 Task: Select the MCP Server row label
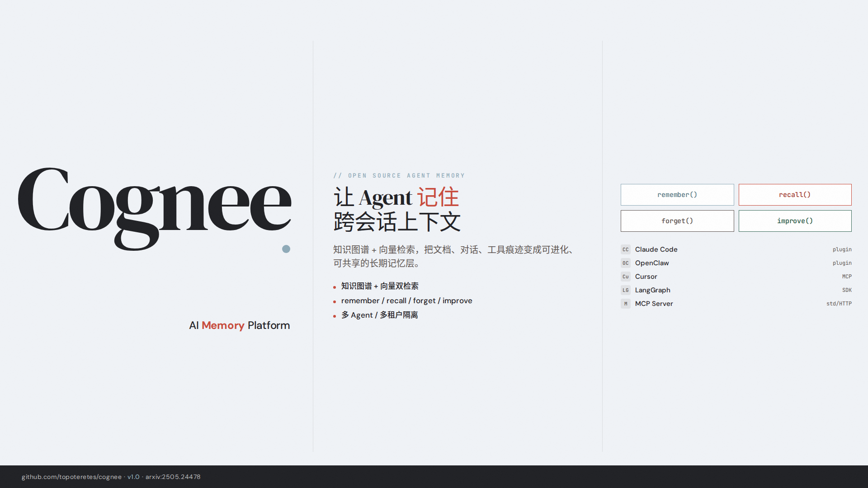coord(654,304)
